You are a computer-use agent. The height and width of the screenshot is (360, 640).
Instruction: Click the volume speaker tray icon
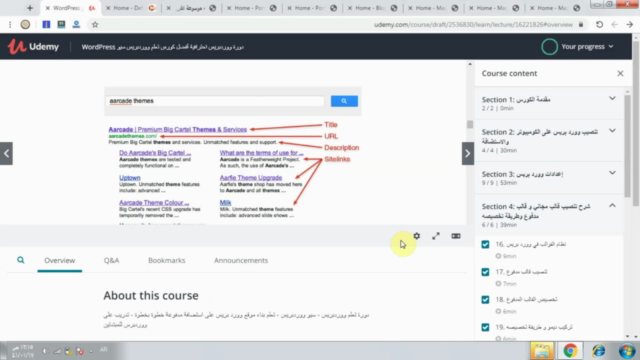point(45,351)
